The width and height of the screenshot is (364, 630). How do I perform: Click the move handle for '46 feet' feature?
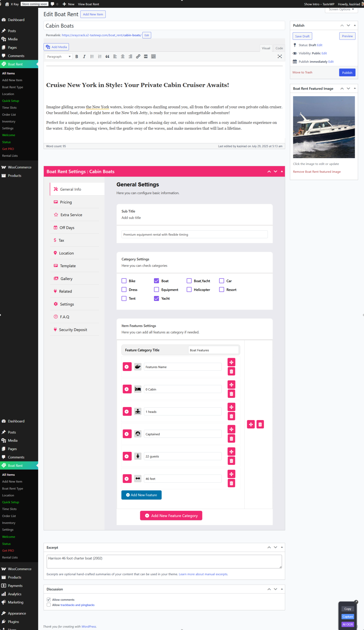point(231,474)
